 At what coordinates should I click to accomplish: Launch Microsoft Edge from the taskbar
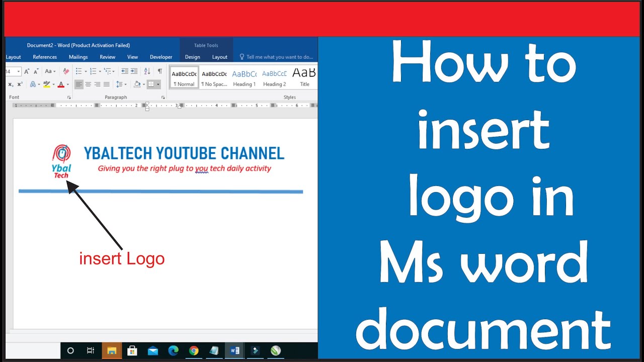(x=173, y=350)
